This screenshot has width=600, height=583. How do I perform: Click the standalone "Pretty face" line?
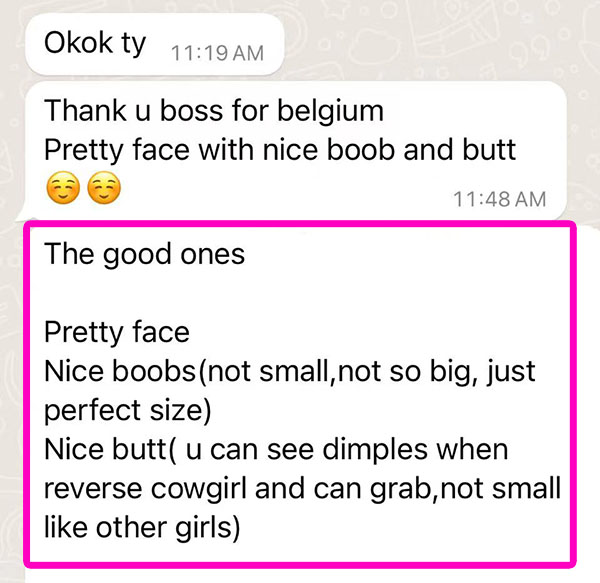pyautogui.click(x=117, y=332)
